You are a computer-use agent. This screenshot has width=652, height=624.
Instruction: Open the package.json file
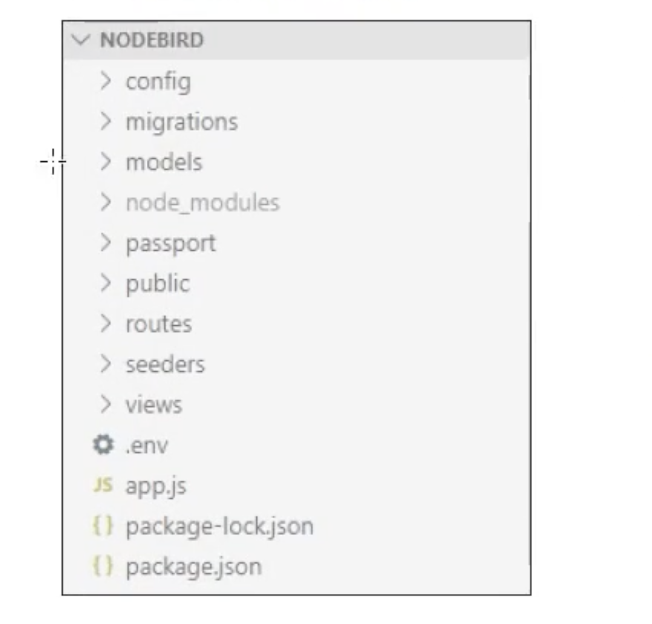tap(296, 566)
